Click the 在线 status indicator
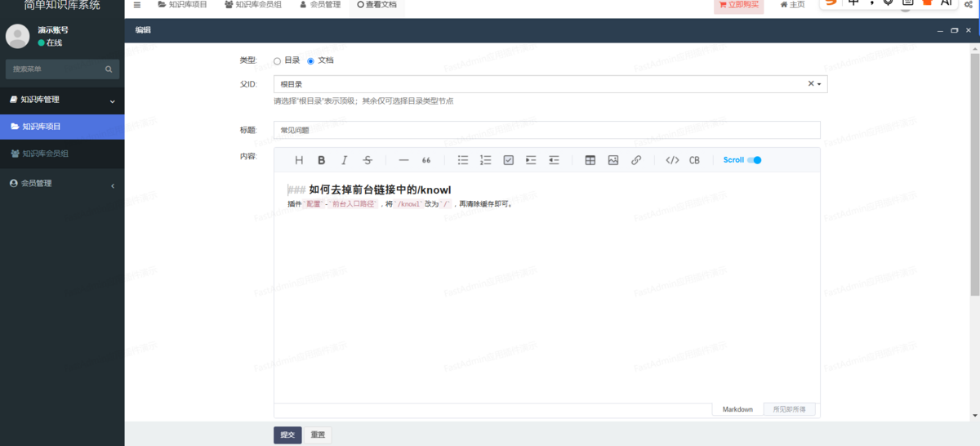Image resolution: width=980 pixels, height=446 pixels. (50, 42)
